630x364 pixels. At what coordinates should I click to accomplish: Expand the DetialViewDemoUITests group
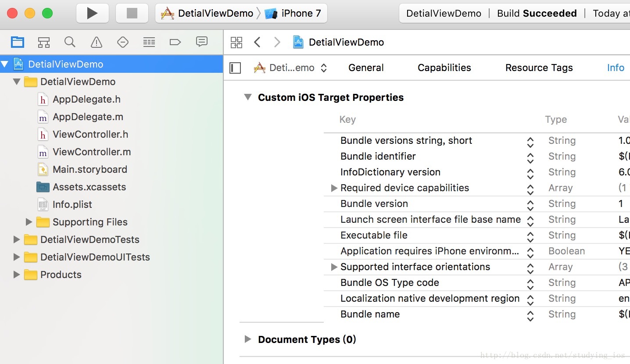click(17, 257)
